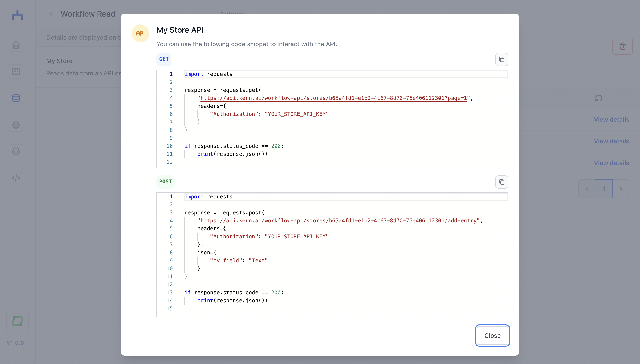Click the orange API badge icon
The image size is (640, 364).
[140, 33]
